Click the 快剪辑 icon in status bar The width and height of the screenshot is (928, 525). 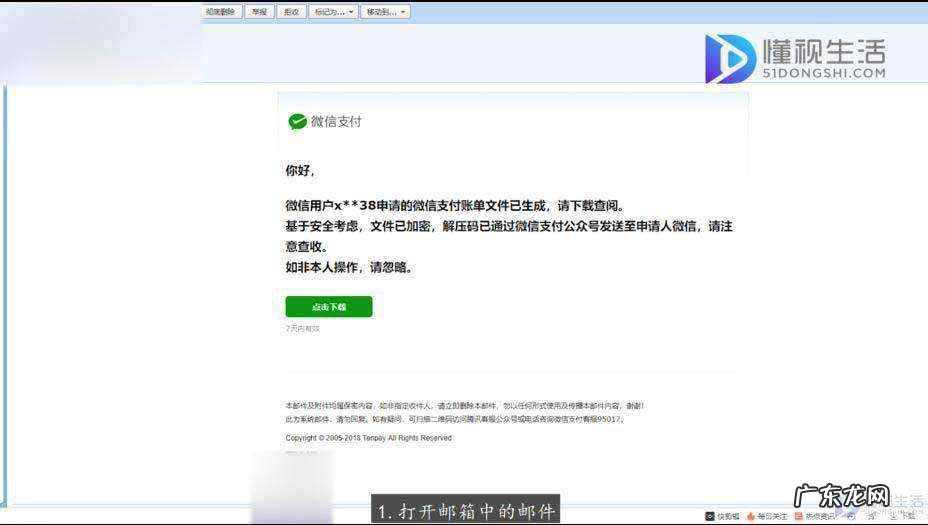pyautogui.click(x=710, y=516)
